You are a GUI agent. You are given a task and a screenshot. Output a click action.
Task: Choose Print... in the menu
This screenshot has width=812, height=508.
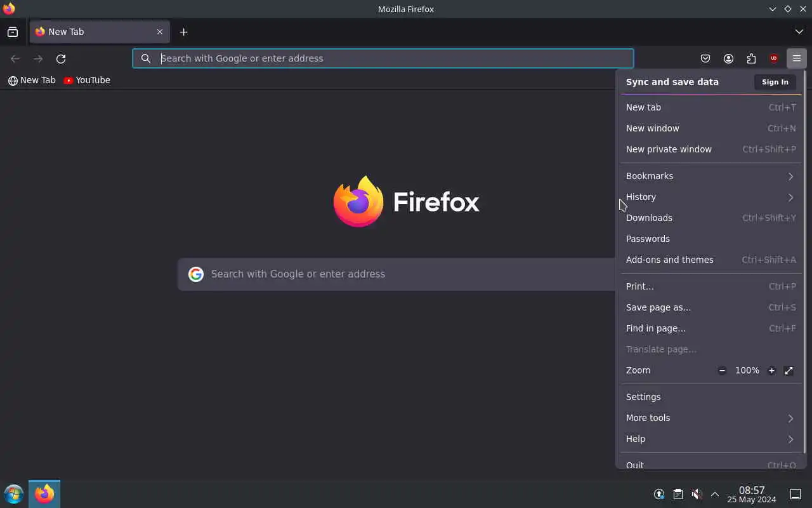click(710, 286)
